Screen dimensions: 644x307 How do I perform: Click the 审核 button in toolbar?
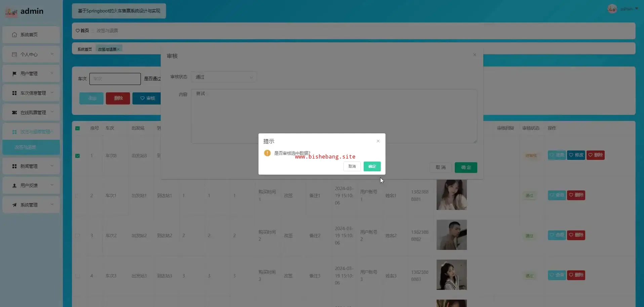point(147,98)
